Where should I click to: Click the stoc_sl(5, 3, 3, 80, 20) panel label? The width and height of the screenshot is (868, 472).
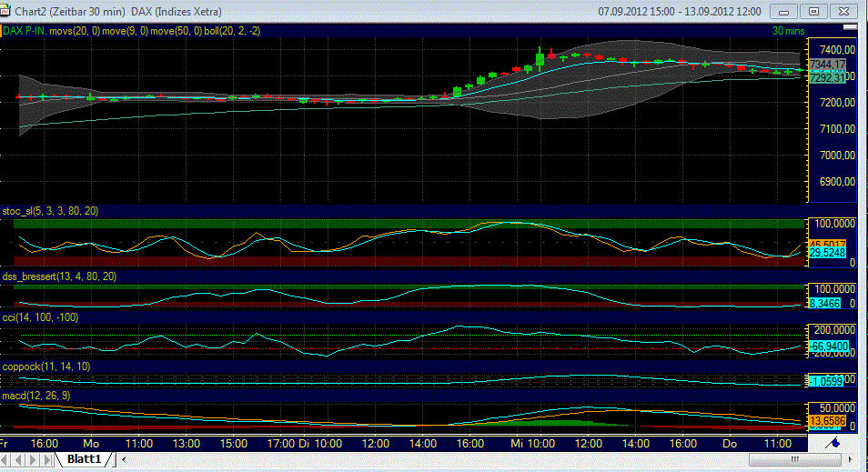point(50,211)
